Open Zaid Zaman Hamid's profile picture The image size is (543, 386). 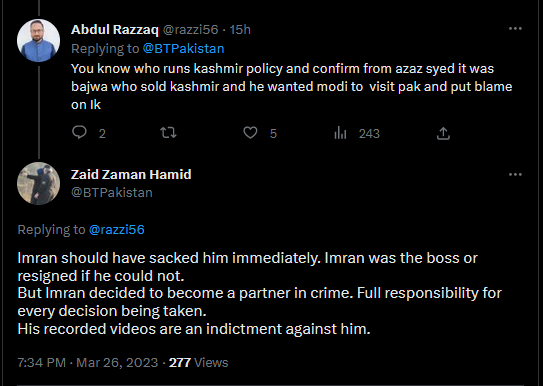[38, 183]
